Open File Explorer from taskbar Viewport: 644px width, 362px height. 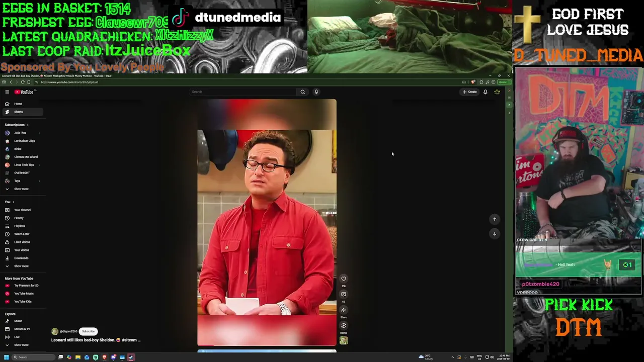point(78,357)
